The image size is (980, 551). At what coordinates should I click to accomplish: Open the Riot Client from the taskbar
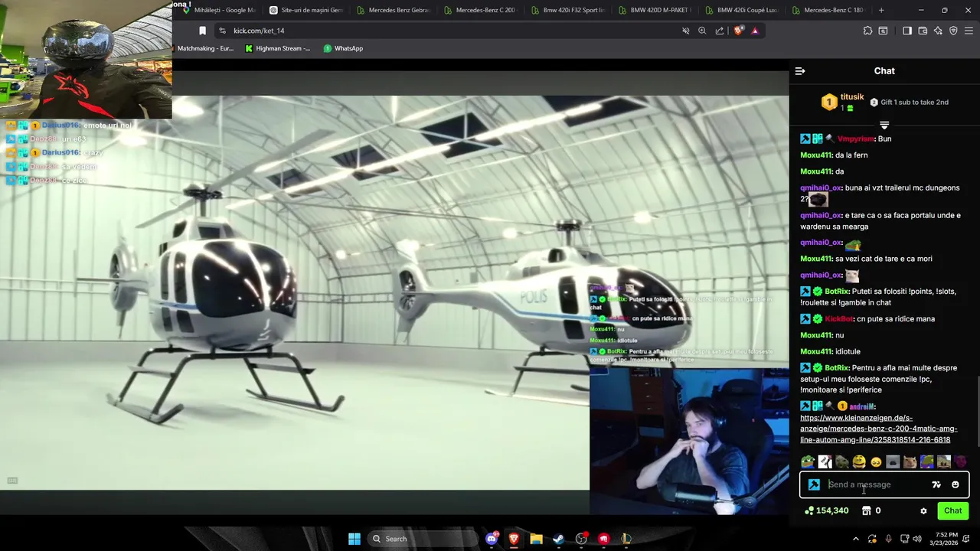pyautogui.click(x=603, y=539)
